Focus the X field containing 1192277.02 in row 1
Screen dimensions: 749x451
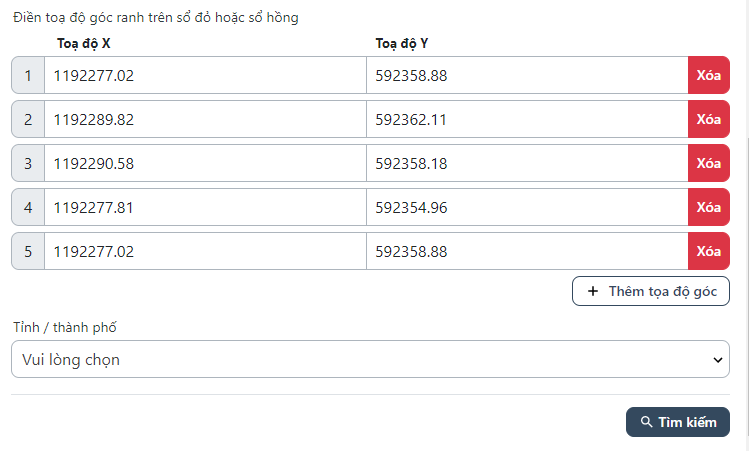(x=205, y=75)
